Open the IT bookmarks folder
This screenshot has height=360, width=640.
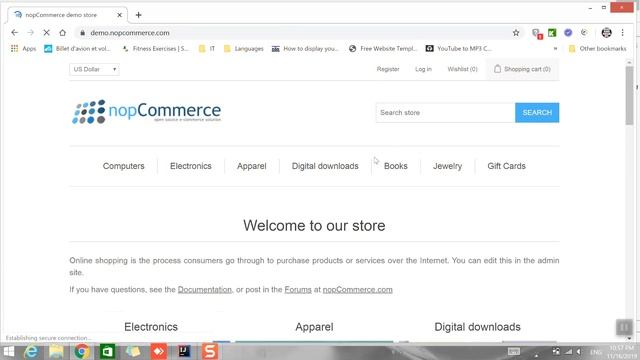point(207,49)
